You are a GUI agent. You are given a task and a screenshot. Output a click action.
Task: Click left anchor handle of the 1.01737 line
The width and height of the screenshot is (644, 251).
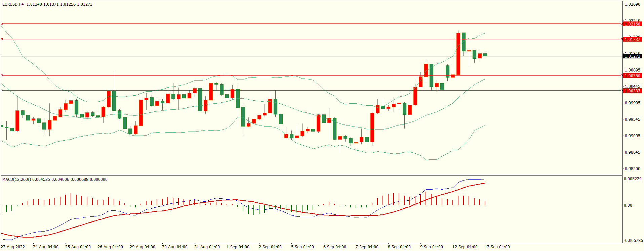click(x=2, y=39)
